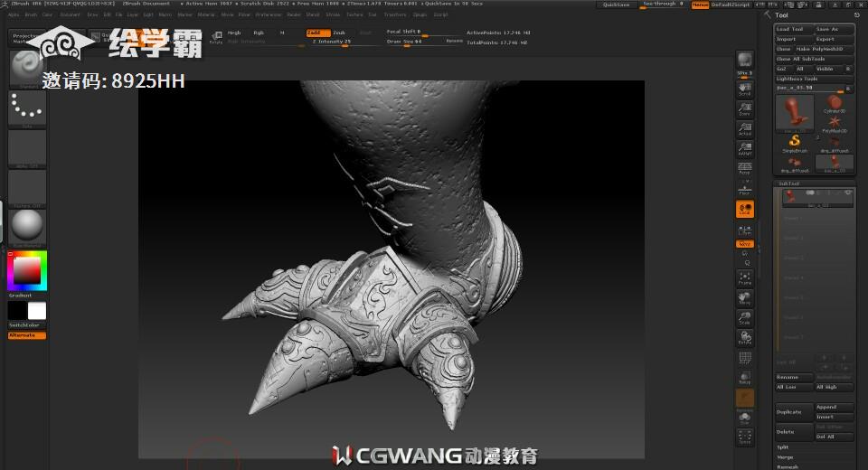868x470 pixels.
Task: Click the Append button
Action: coord(834,407)
